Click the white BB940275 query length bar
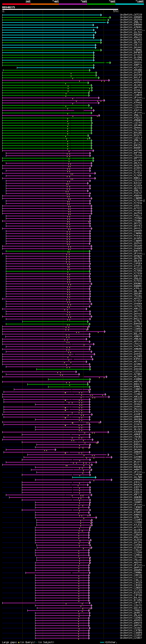Image resolution: width=146 pixels, height=644 pixels. (60, 10)
